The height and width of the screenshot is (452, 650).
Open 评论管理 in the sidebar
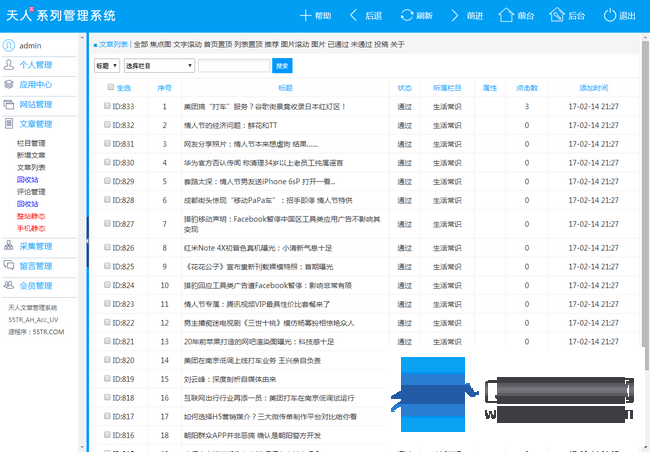click(31, 192)
